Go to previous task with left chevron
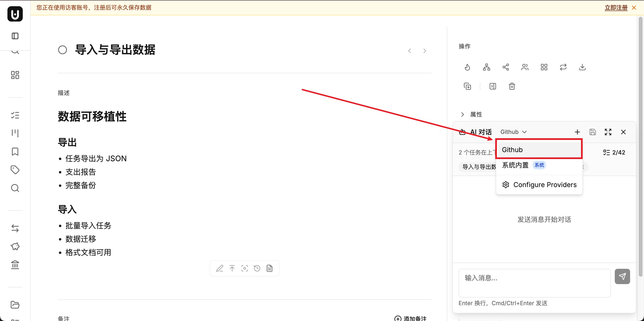The image size is (644, 321). pyautogui.click(x=409, y=51)
